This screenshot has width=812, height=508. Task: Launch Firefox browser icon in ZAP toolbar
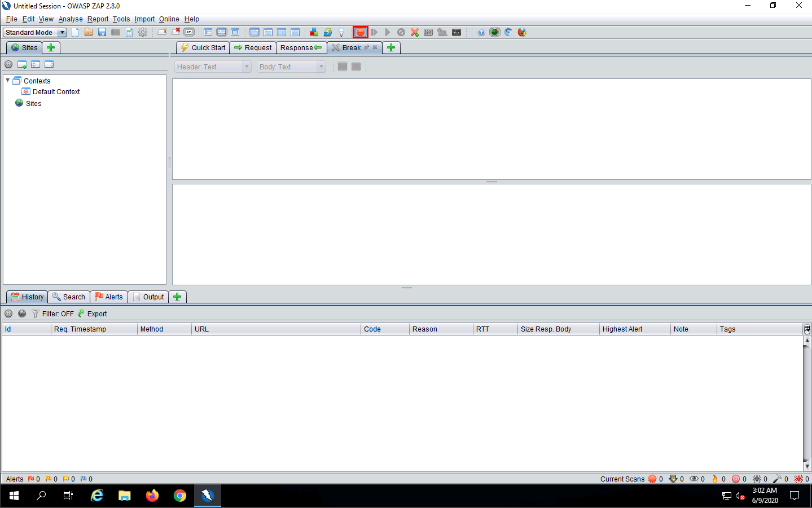[522, 32]
